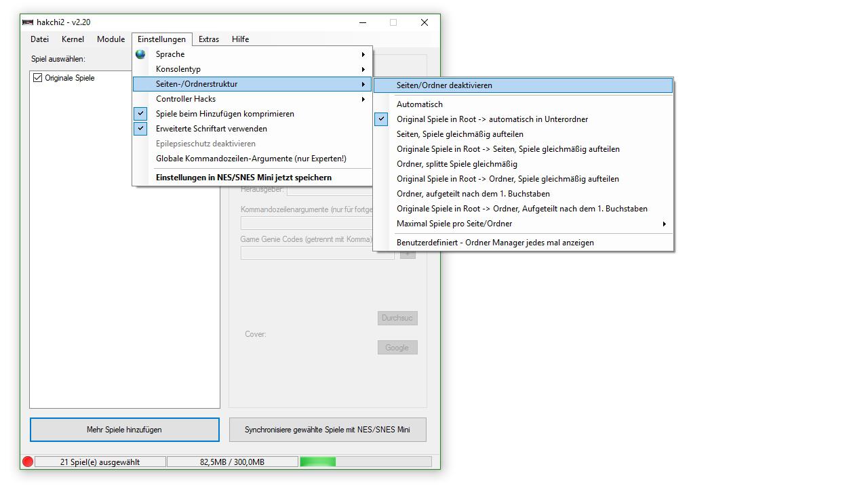Expand Maximal Spiele pro Seite/Ordner submenu
The image size is (868, 488).
(x=524, y=224)
